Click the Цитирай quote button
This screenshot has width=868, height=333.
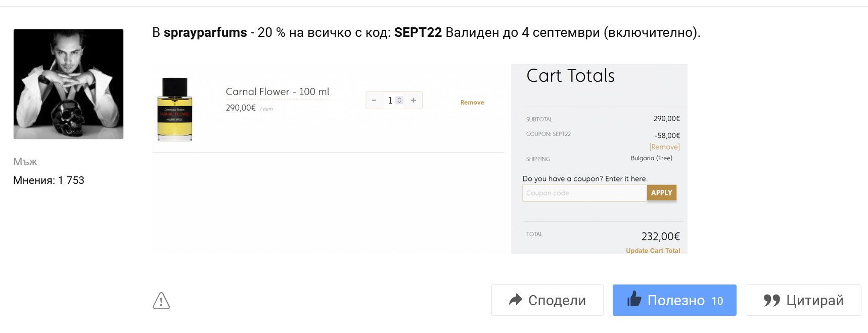click(803, 300)
